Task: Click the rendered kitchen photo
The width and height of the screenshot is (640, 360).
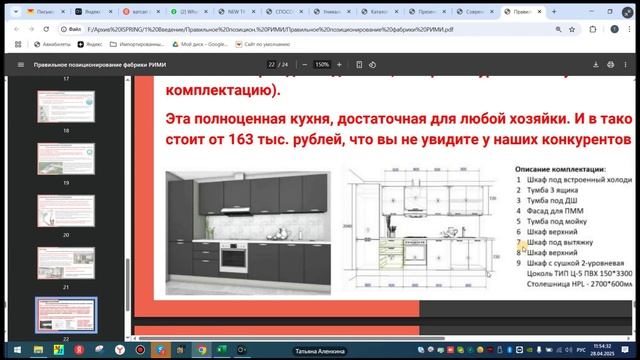Action: coord(248,233)
